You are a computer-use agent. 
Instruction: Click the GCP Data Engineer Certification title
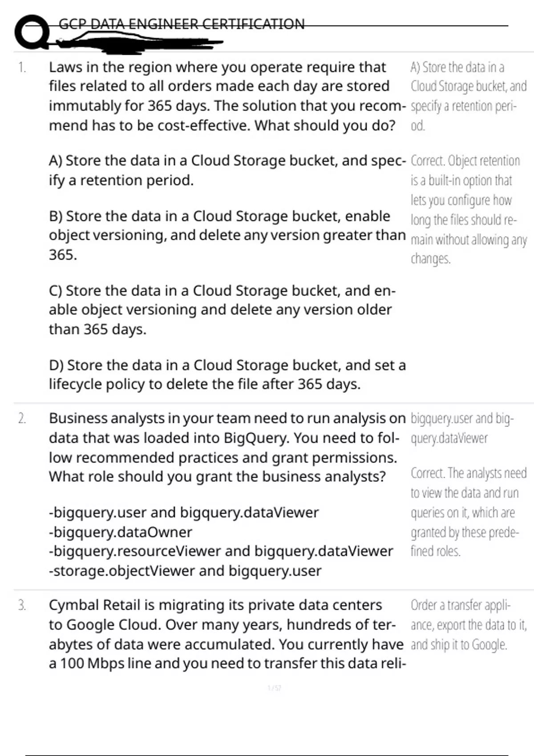[182, 24]
